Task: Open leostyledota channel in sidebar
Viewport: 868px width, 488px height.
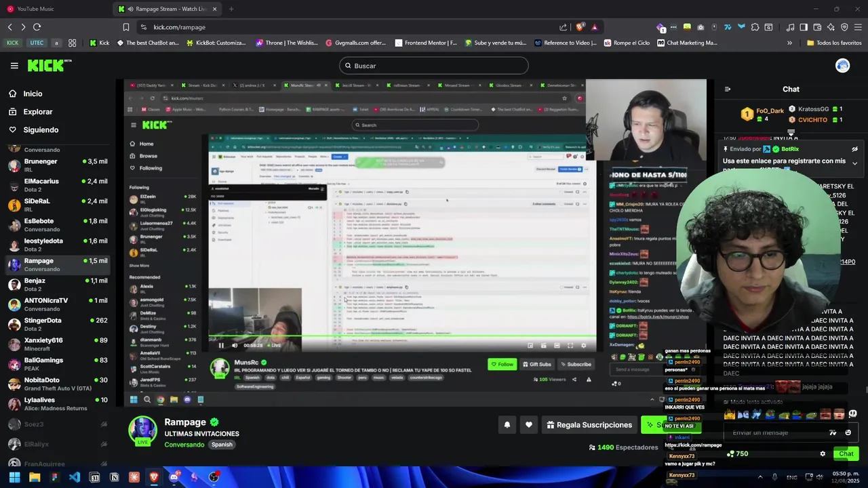Action: [x=57, y=245]
